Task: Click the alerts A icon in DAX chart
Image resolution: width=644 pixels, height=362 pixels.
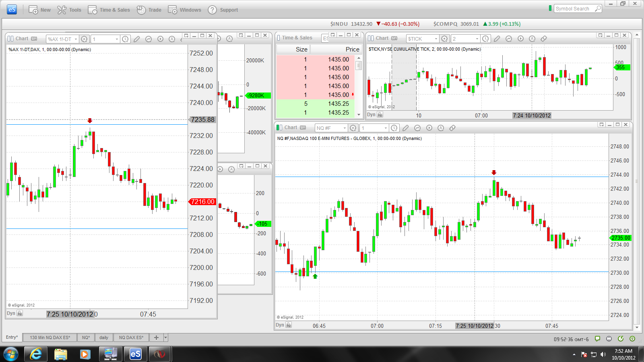Action: 172,39
